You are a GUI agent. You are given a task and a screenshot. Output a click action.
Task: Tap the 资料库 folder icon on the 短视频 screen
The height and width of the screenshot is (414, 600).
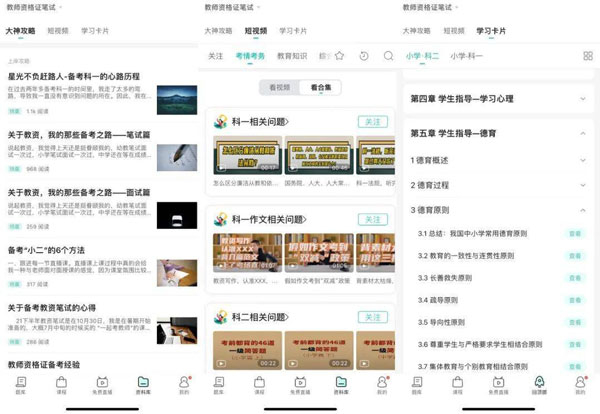pyautogui.click(x=341, y=384)
